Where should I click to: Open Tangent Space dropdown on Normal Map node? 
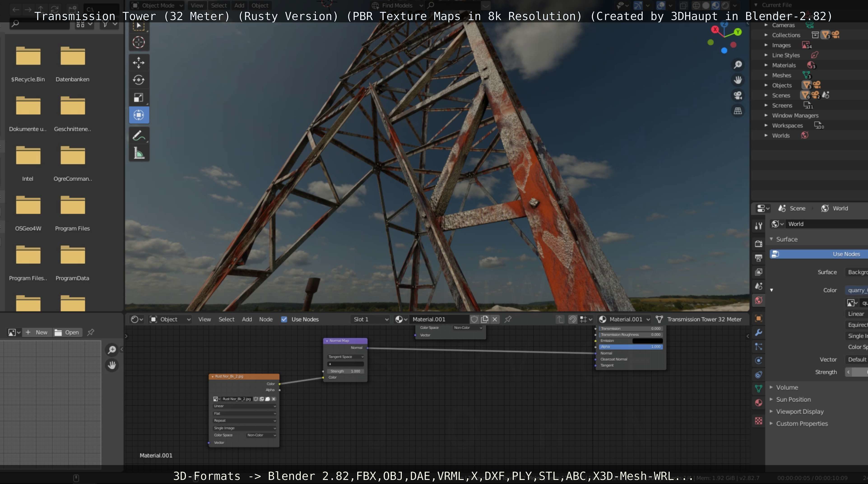pyautogui.click(x=345, y=357)
